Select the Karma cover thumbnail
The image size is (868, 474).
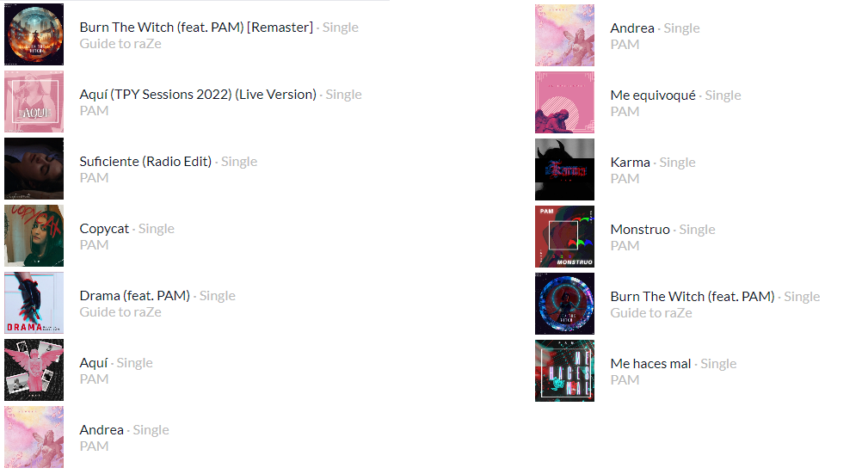pos(564,169)
